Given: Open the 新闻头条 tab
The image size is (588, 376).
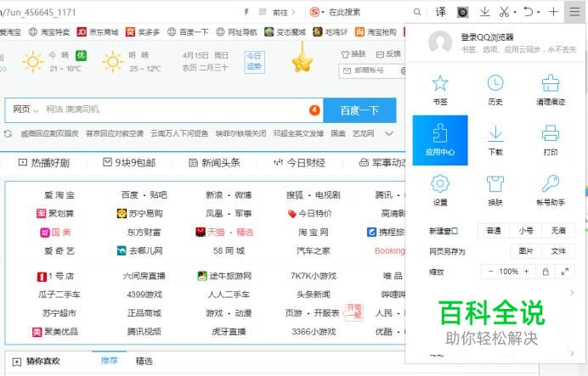Looking at the screenshot, I should click(214, 162).
